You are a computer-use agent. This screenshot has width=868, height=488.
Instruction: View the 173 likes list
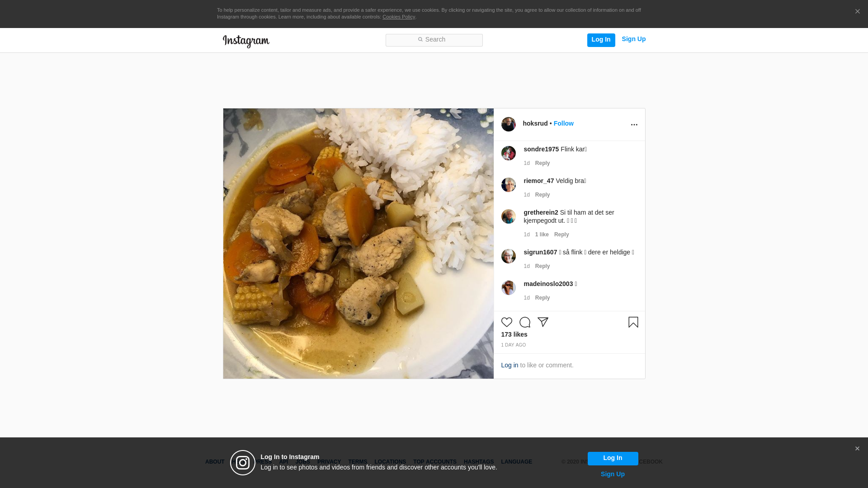coord(514,334)
